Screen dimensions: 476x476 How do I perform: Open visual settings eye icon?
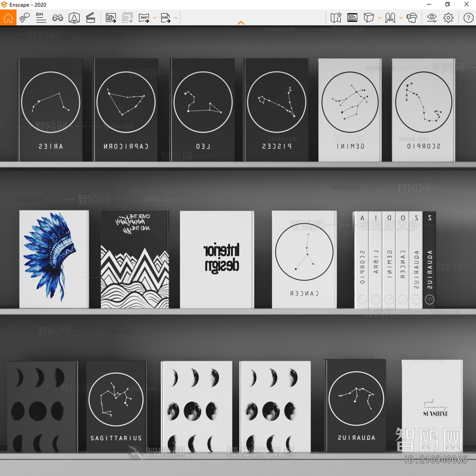click(432, 18)
